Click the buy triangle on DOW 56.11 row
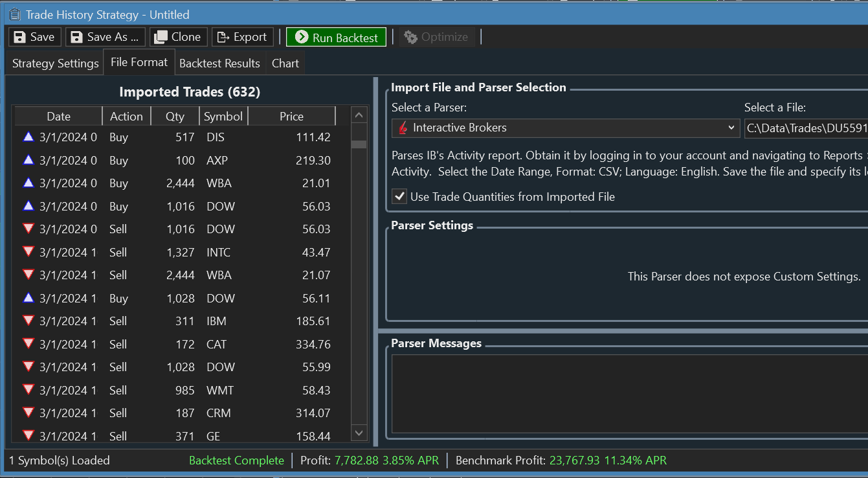 coord(28,297)
